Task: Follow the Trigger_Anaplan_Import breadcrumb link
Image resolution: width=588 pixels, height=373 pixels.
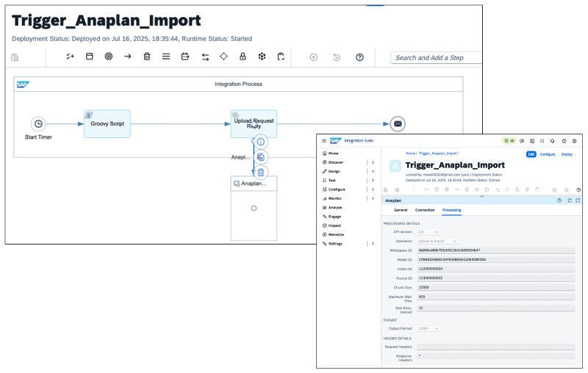Action: [x=437, y=153]
